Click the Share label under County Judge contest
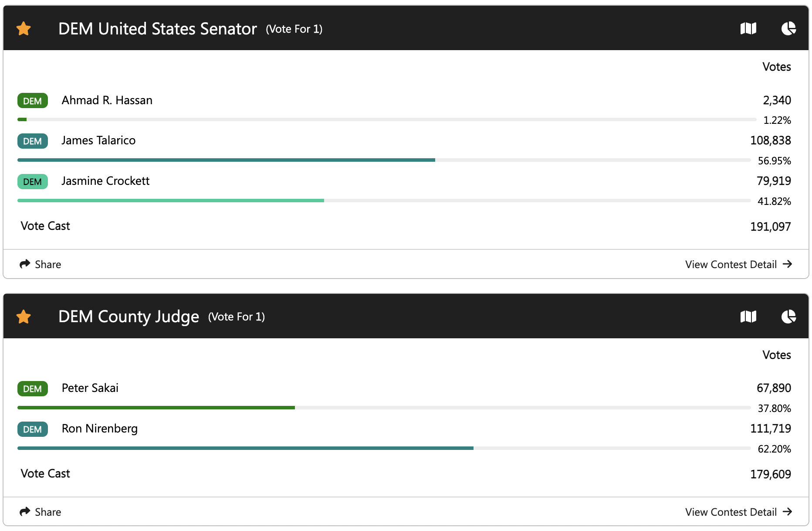Screen dimensions: 812x531 (48, 512)
